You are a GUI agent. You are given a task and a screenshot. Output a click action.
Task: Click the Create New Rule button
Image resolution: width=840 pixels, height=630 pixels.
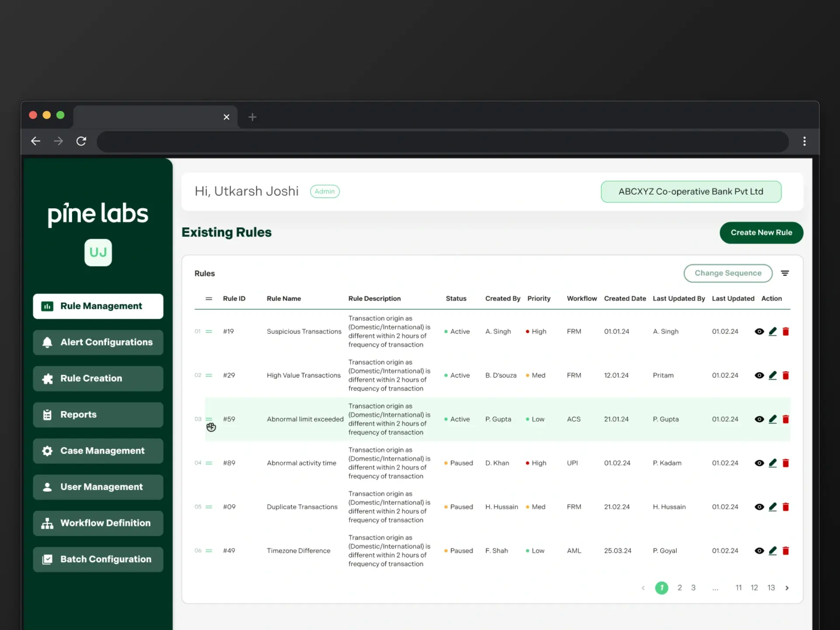tap(761, 233)
